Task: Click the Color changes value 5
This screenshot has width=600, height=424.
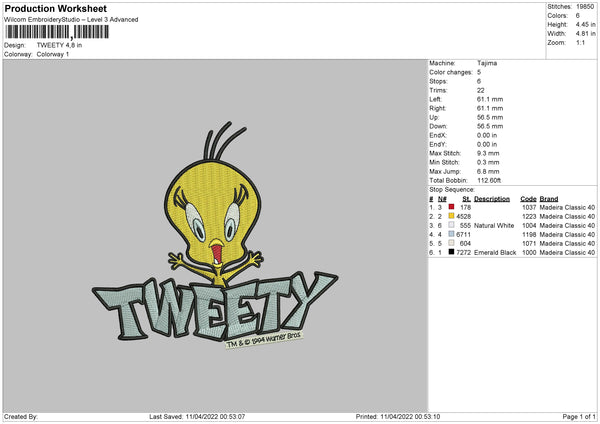Action: (x=479, y=72)
